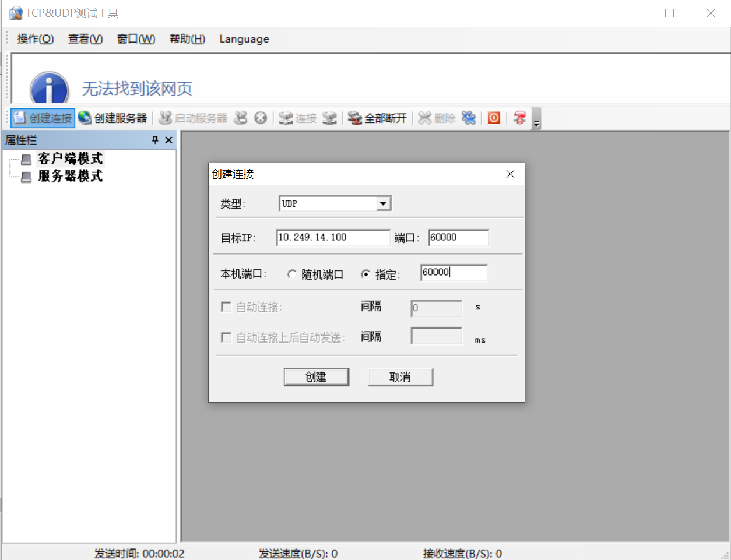The image size is (731, 560).
Task: Click the 发送速度(B/S) status entry
Action: point(298,554)
